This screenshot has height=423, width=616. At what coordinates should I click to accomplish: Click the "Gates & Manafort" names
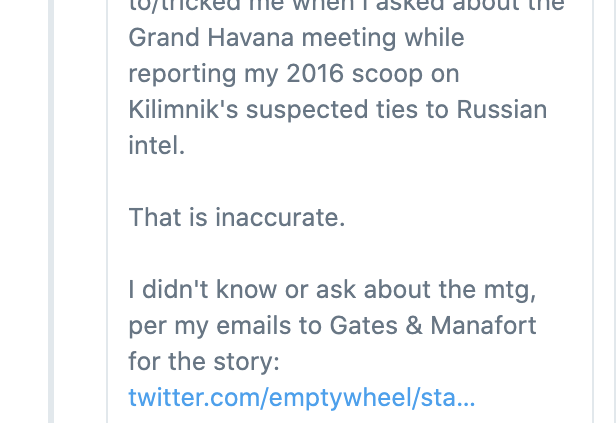[x=433, y=325]
